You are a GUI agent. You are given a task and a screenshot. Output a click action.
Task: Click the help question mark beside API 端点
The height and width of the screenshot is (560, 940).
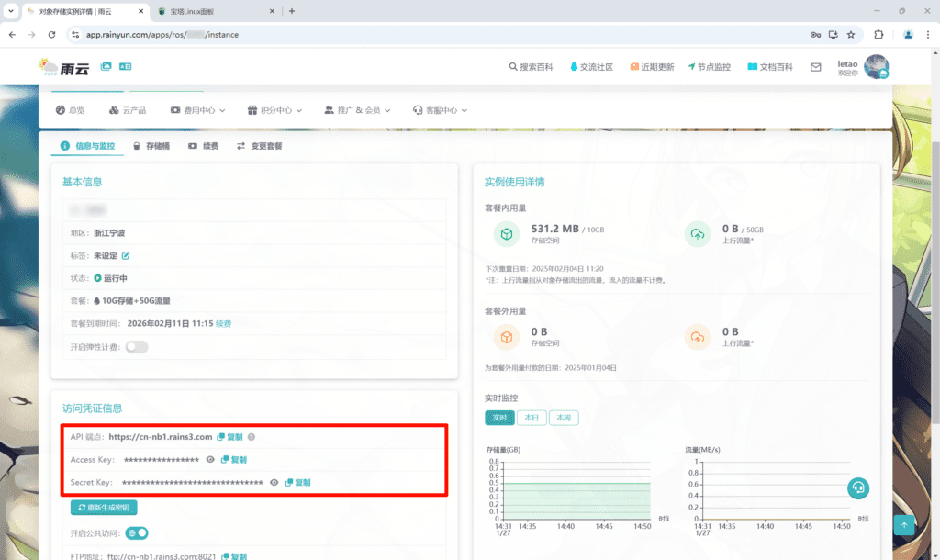click(x=252, y=437)
